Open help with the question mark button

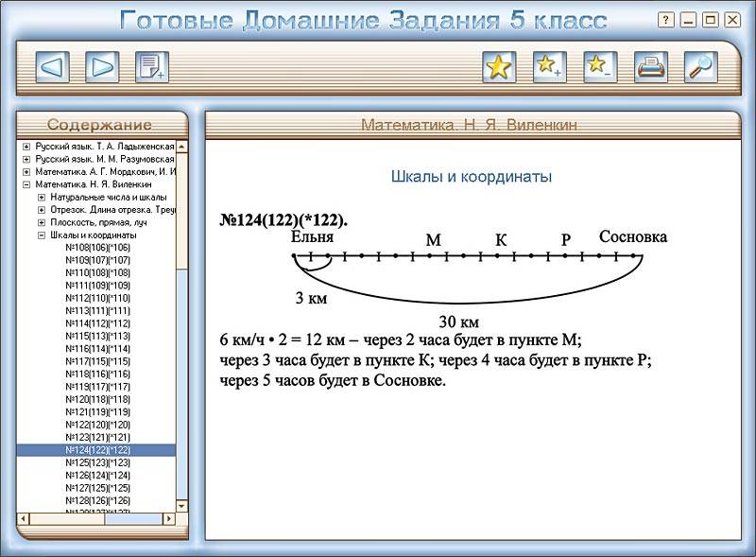pyautogui.click(x=666, y=20)
